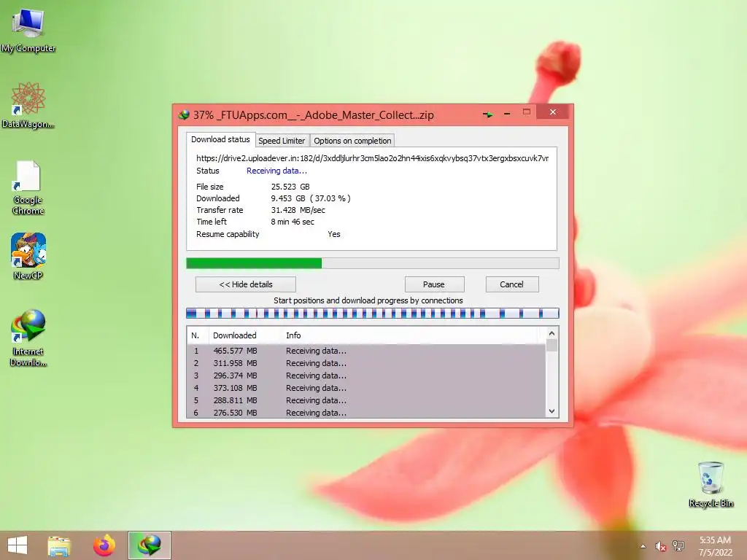Close the download dialog

tap(553, 112)
